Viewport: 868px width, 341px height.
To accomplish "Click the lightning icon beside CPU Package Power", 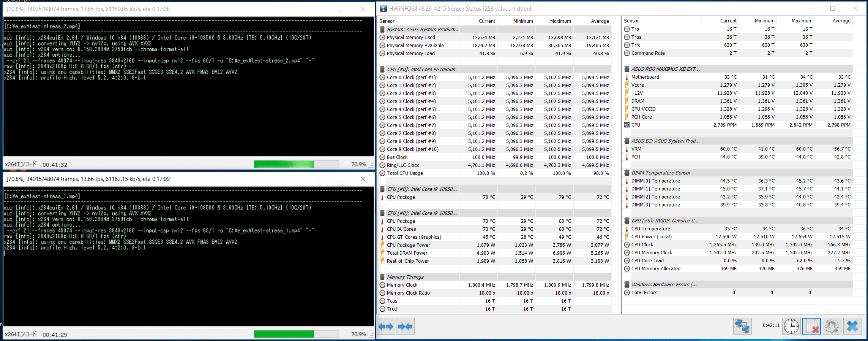I will (382, 245).
